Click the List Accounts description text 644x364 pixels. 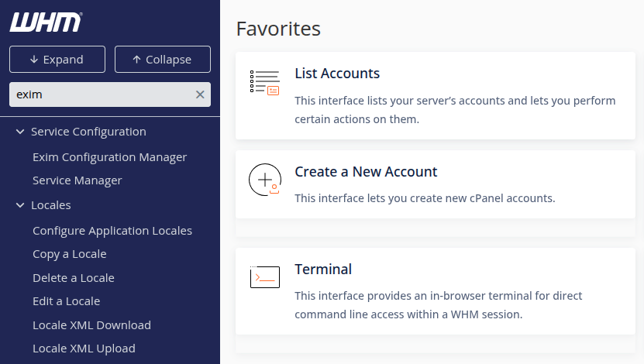point(455,110)
